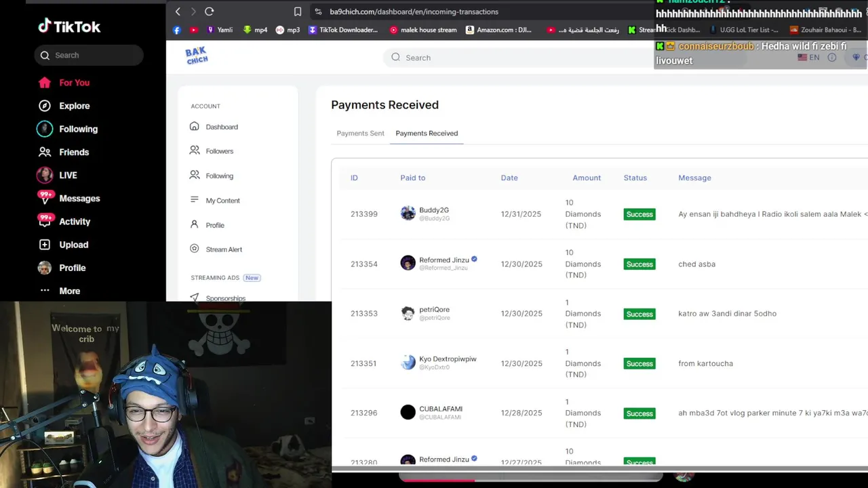Open Yamli bookmark
This screenshot has width=868, height=488.
pos(220,30)
